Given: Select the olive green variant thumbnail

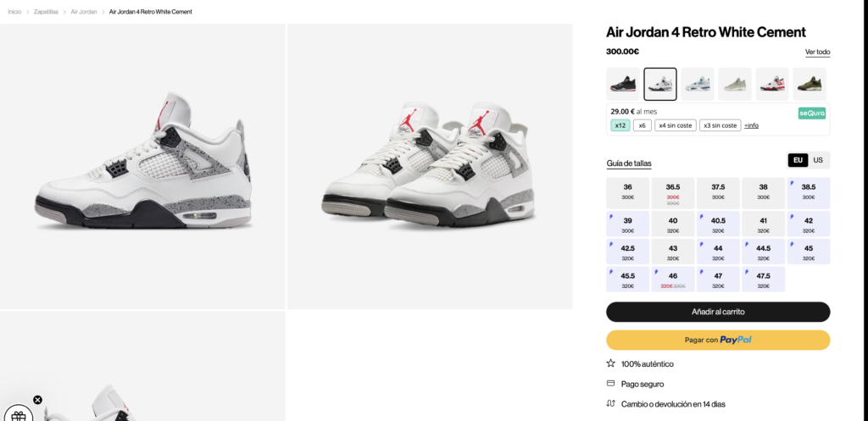Looking at the screenshot, I should click(810, 84).
